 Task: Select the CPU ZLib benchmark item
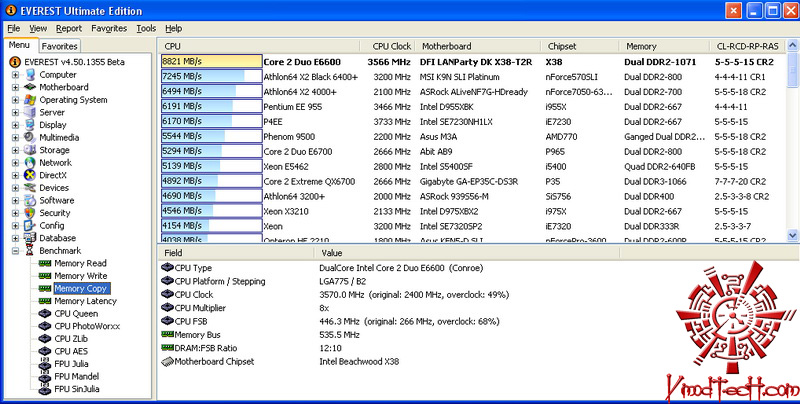click(71, 339)
